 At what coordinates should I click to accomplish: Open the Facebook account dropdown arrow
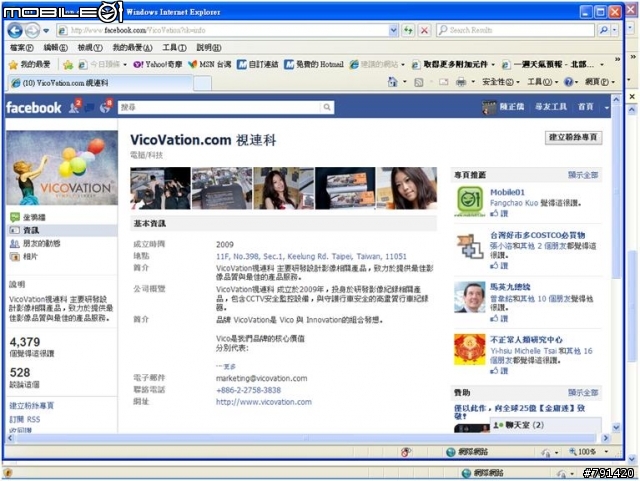pos(607,107)
